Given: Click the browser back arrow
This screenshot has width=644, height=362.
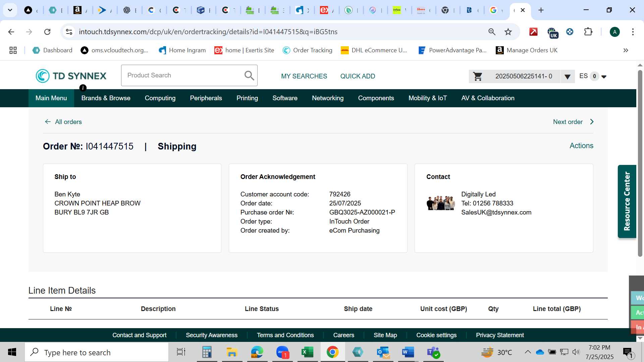Looking at the screenshot, I should tap(11, 32).
